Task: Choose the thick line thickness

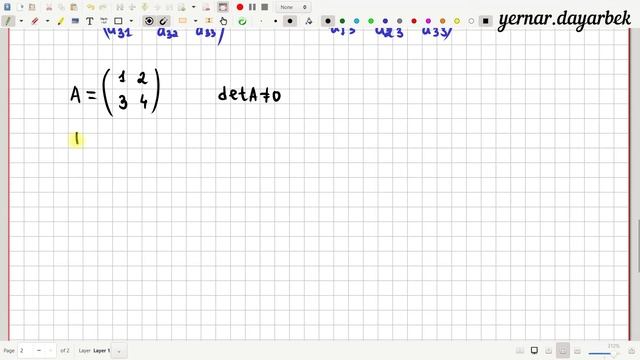Action: tap(290, 21)
